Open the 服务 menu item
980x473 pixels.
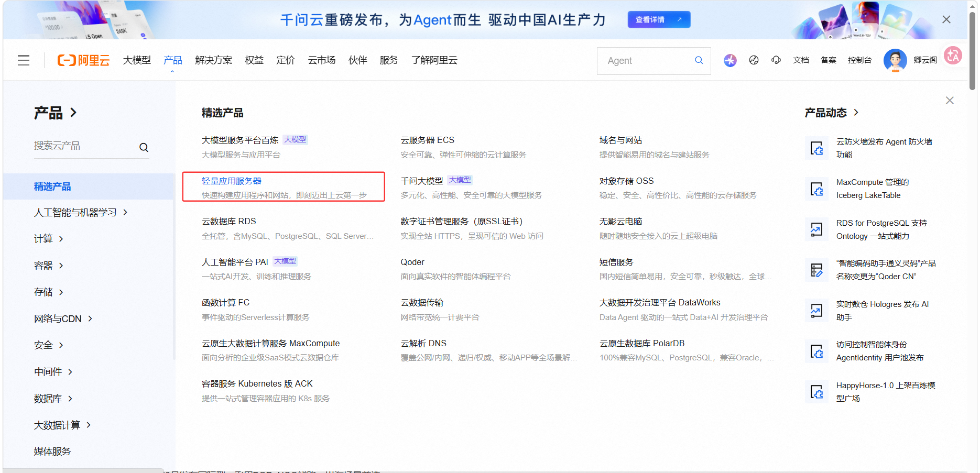pos(389,60)
